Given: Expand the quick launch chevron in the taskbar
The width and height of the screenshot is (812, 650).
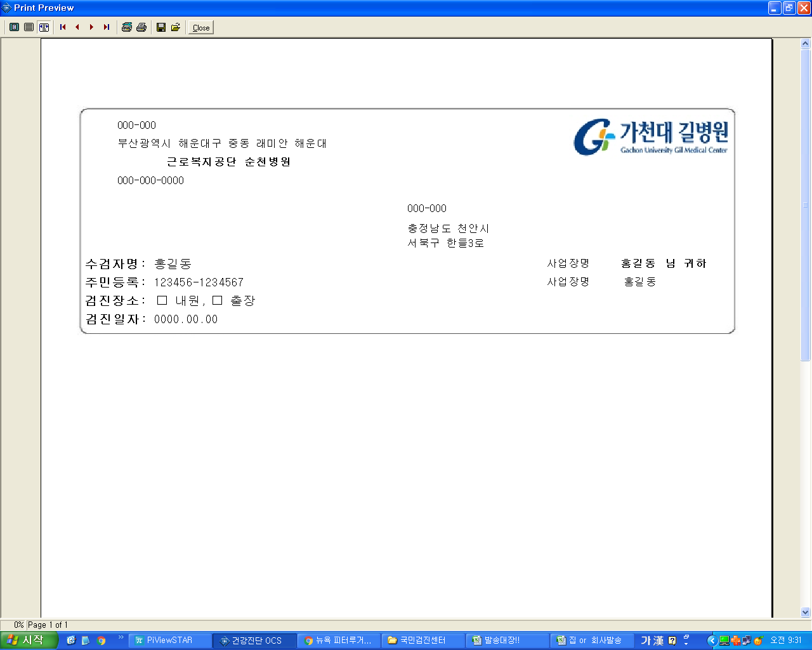Looking at the screenshot, I should [121, 637].
